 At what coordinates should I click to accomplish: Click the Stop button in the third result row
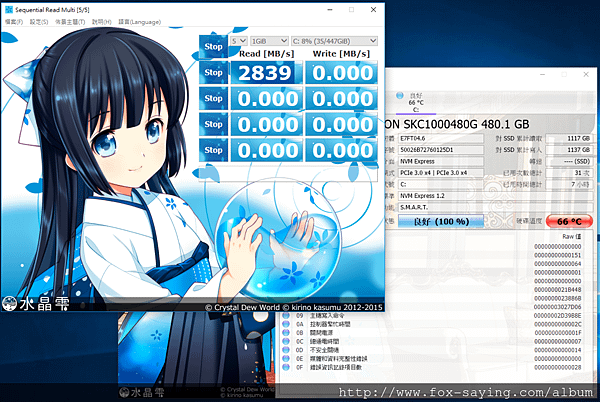[x=213, y=124]
